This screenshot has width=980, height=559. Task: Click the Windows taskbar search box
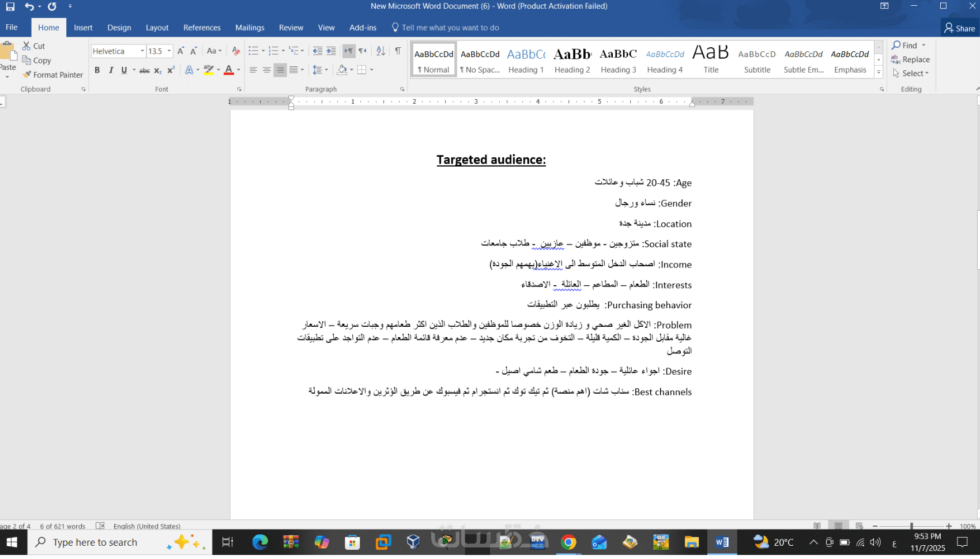[120, 542]
